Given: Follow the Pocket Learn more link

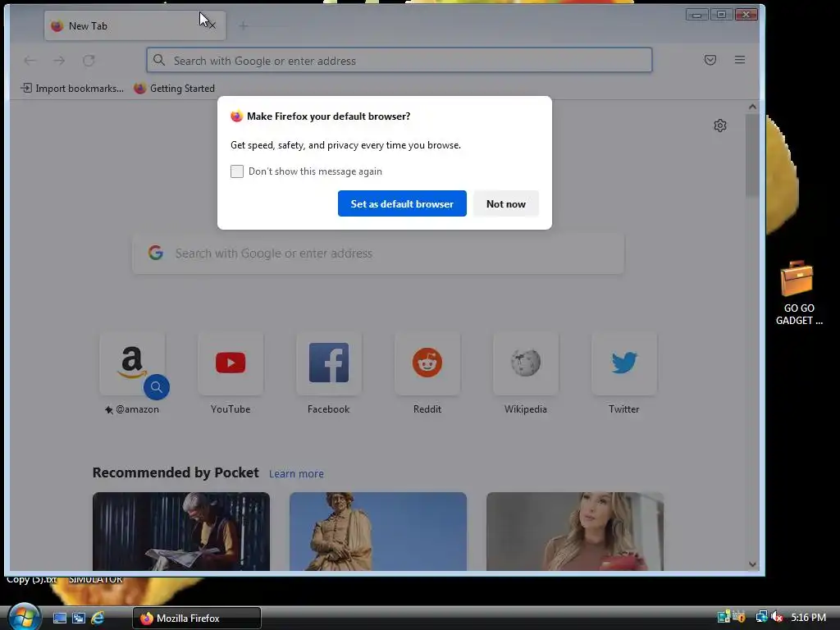Looking at the screenshot, I should 296,474.
